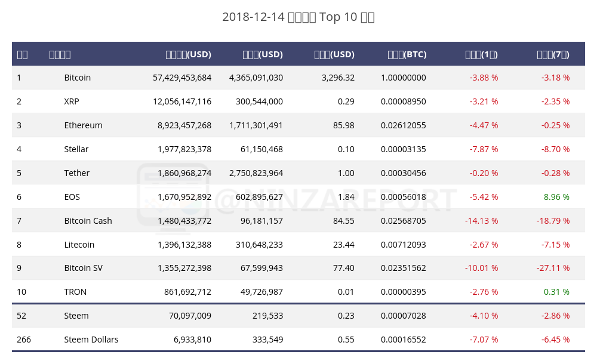Select the Stellar name cell
The height and width of the screenshot is (364, 597).
point(76,149)
